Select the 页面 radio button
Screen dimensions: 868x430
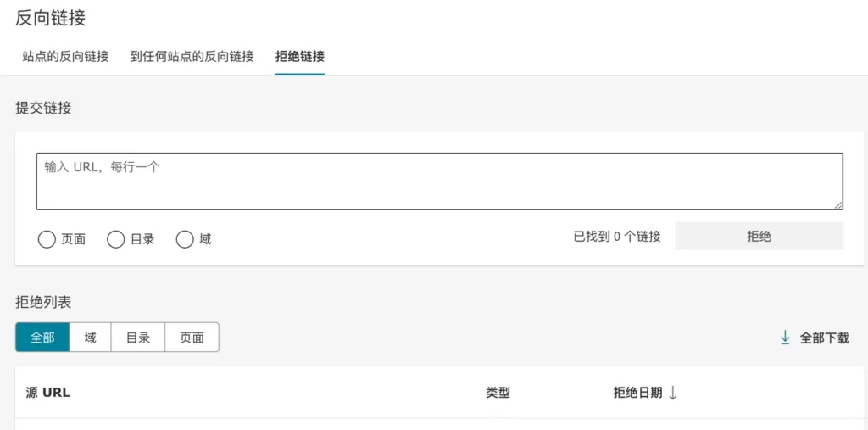point(47,239)
